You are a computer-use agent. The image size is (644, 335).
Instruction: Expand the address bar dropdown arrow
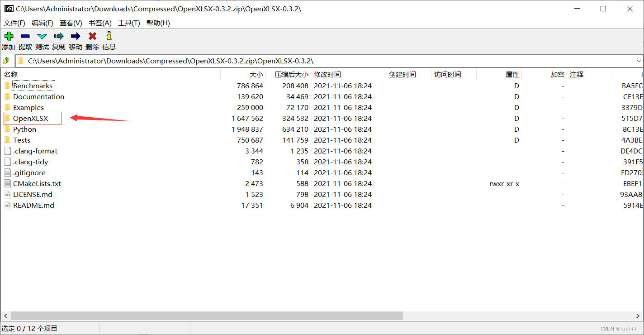click(x=639, y=60)
